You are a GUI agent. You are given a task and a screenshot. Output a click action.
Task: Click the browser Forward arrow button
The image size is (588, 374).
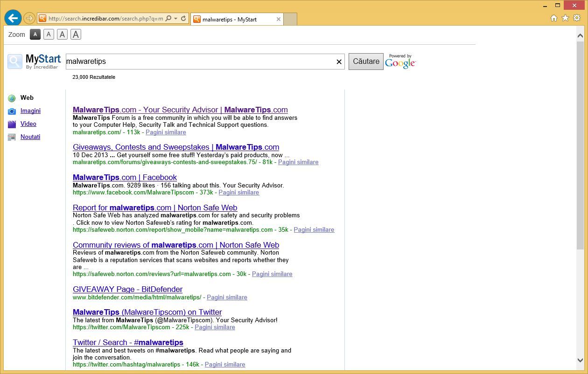pos(29,19)
